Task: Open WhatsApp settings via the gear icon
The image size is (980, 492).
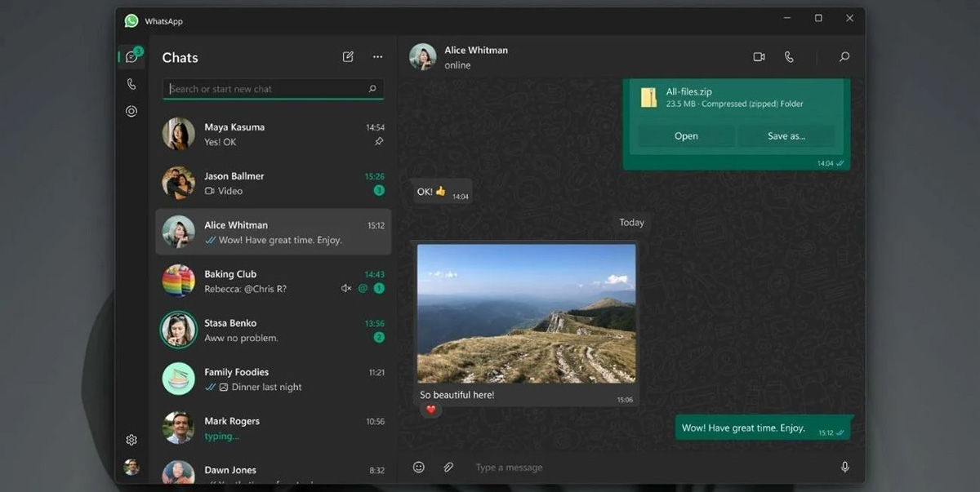Action: pyautogui.click(x=131, y=439)
